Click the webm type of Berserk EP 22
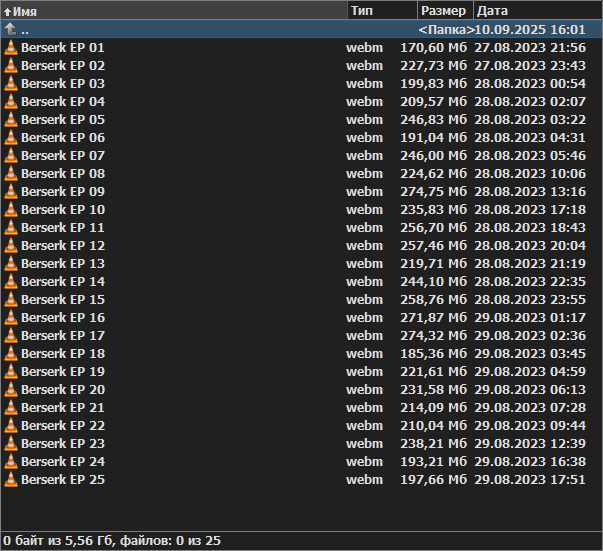The height and width of the screenshot is (551, 603). click(364, 425)
